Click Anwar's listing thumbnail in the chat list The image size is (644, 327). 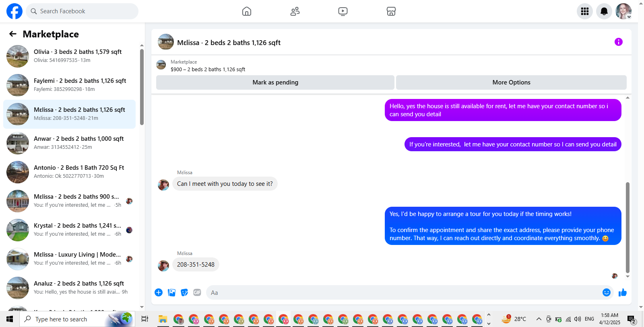pyautogui.click(x=18, y=143)
